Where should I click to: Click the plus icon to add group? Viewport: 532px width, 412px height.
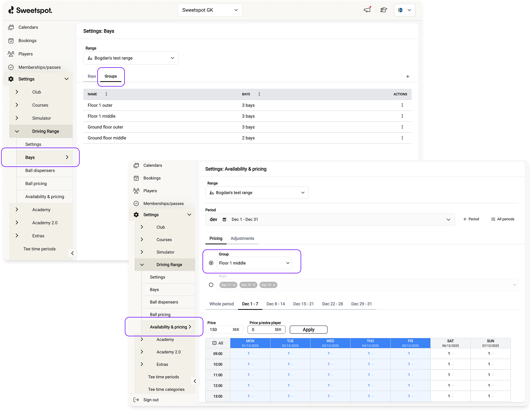(407, 77)
